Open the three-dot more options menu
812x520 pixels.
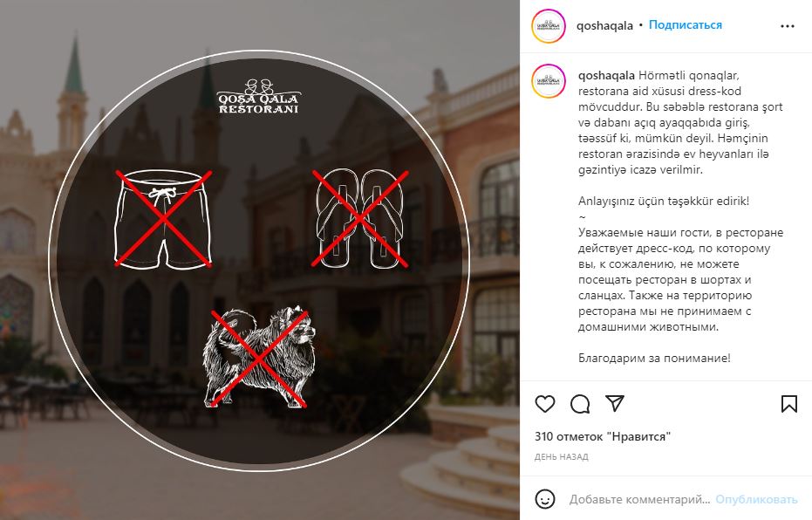pos(787,26)
